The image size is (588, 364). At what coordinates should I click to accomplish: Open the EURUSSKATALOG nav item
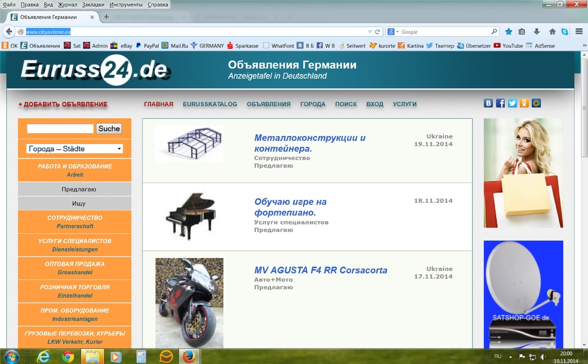click(x=210, y=104)
